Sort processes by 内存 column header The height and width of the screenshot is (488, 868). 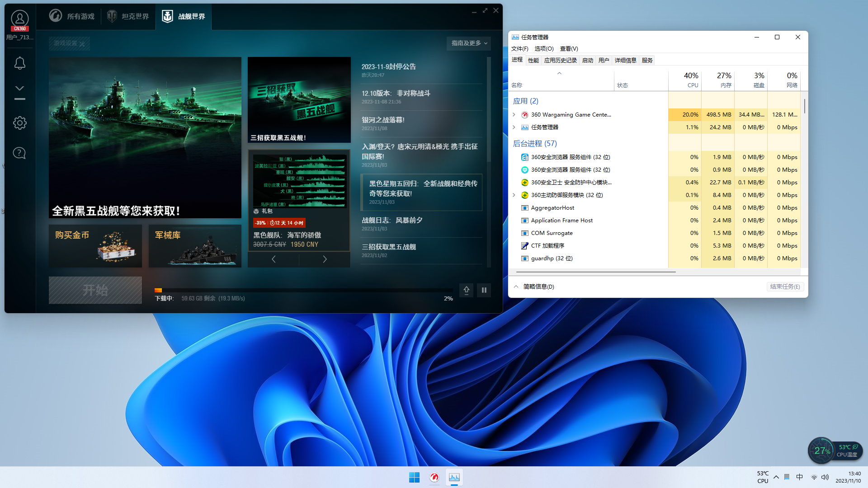[x=718, y=80]
